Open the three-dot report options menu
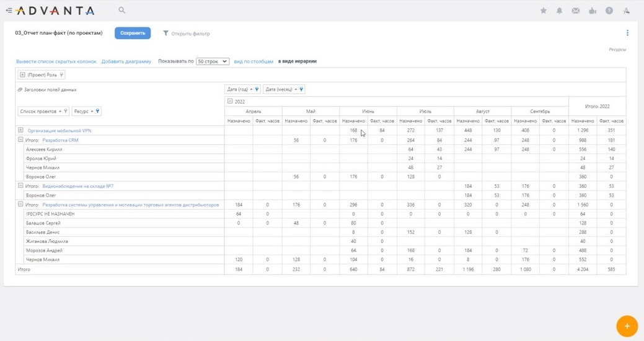644x341 pixels. click(627, 33)
